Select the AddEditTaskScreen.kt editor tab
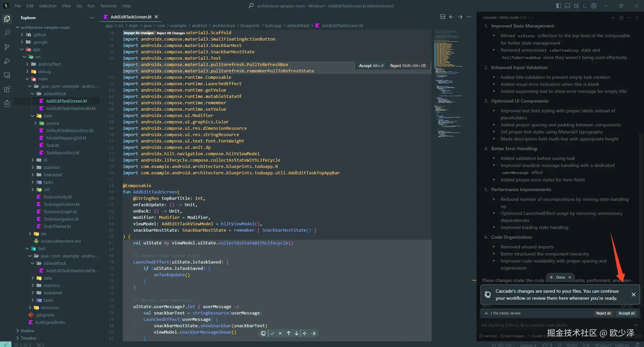644x347 pixels. (x=131, y=17)
